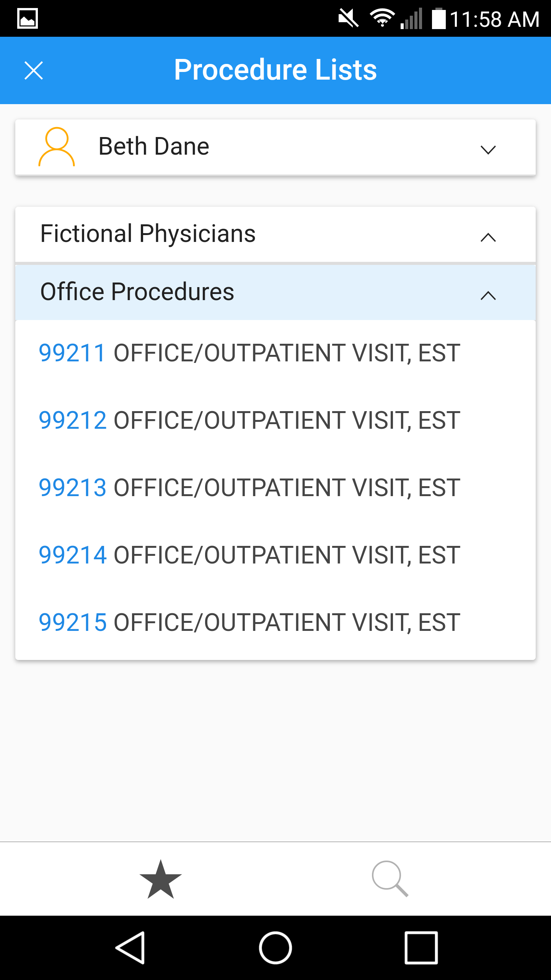The width and height of the screenshot is (551, 980).
Task: Tap the Fictional Physicians group header
Action: [148, 234]
